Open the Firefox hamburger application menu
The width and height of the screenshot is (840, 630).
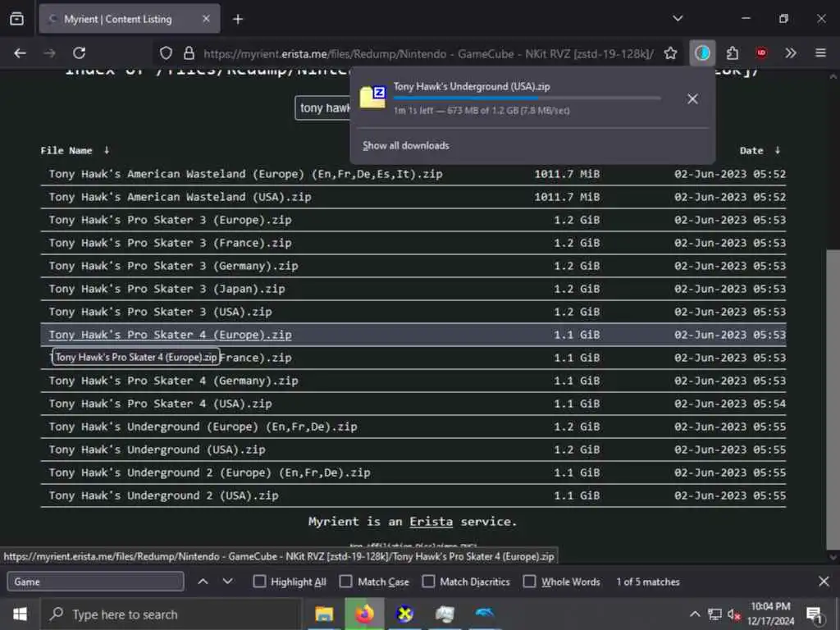(x=820, y=53)
